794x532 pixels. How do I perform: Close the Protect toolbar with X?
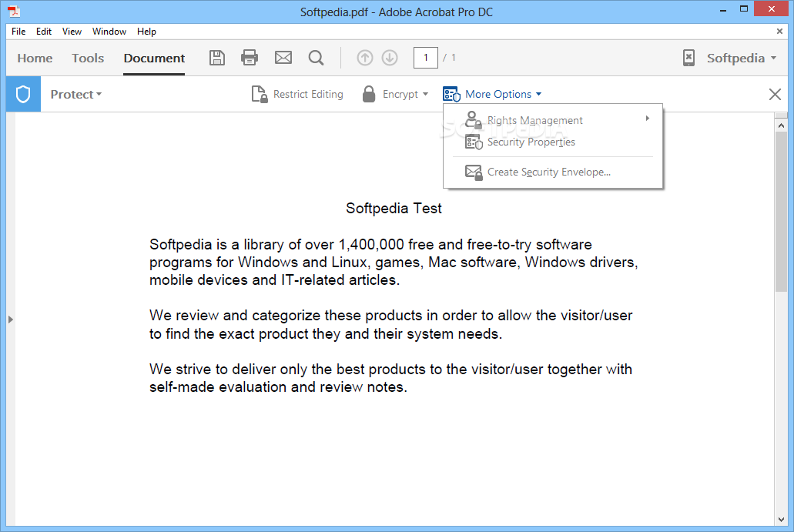click(775, 94)
